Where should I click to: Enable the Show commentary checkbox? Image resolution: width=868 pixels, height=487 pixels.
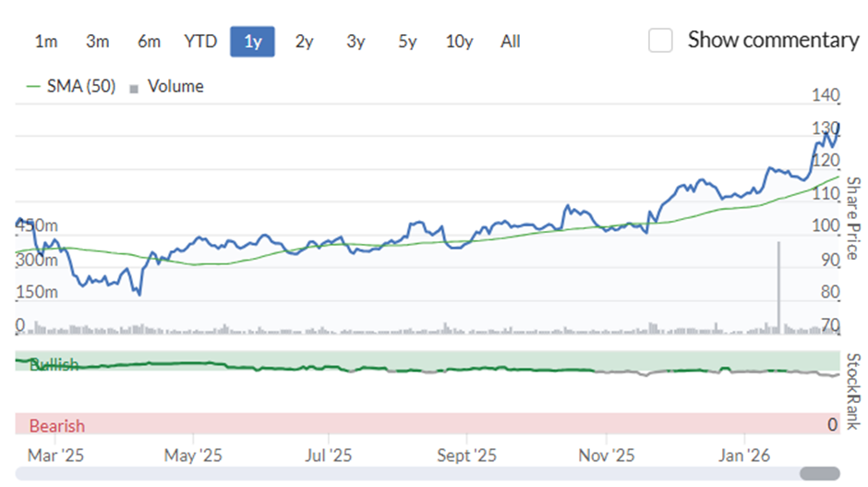click(x=660, y=41)
